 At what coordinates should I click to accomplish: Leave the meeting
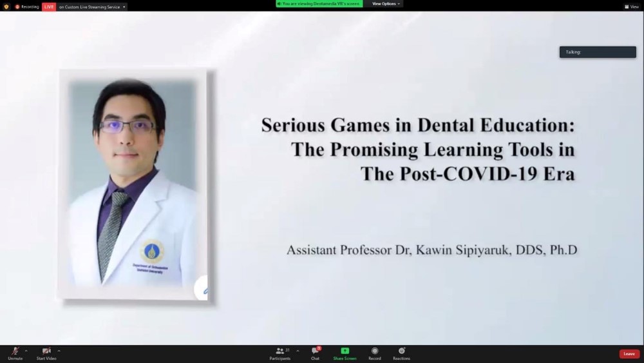[629, 354]
